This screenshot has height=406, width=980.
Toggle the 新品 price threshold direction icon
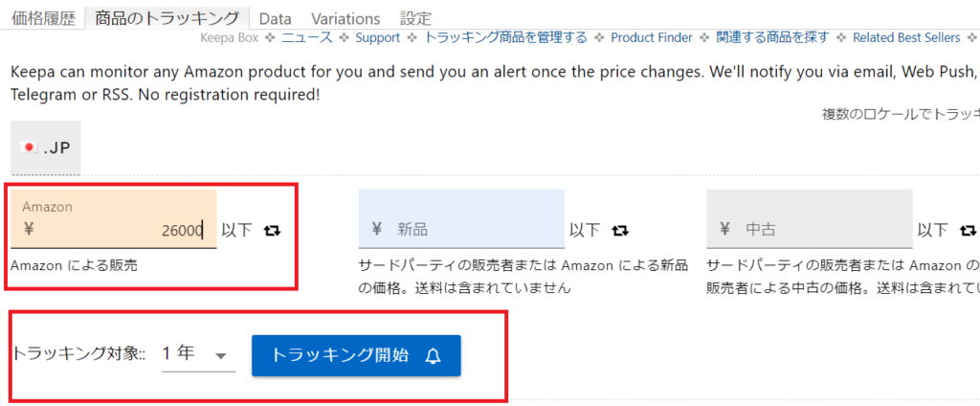tap(619, 230)
